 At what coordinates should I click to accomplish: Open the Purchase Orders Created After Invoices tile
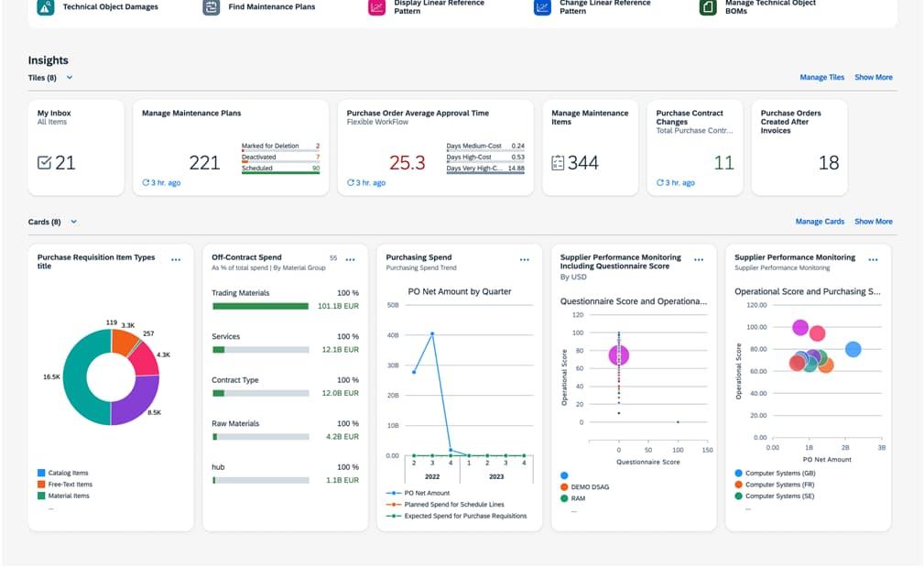799,147
